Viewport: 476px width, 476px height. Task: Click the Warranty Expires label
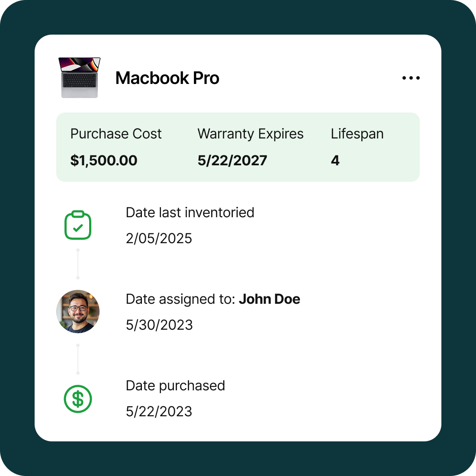[x=251, y=134]
